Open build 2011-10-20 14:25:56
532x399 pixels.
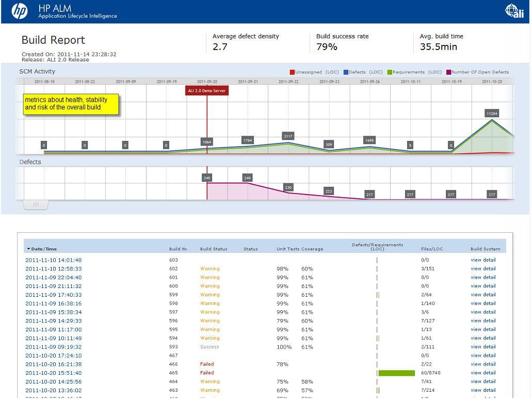(54, 381)
